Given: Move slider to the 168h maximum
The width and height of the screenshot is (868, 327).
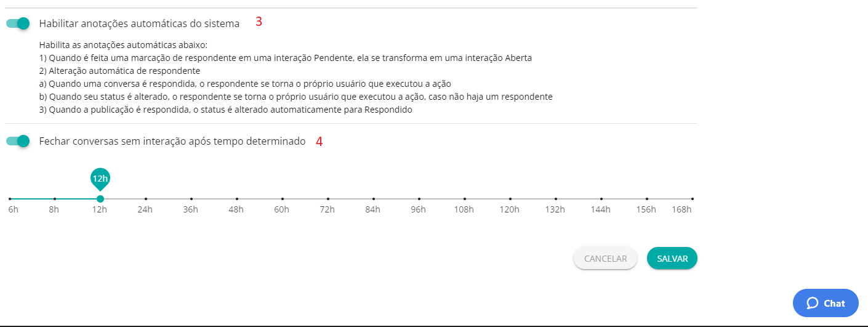Looking at the screenshot, I should click(693, 199).
